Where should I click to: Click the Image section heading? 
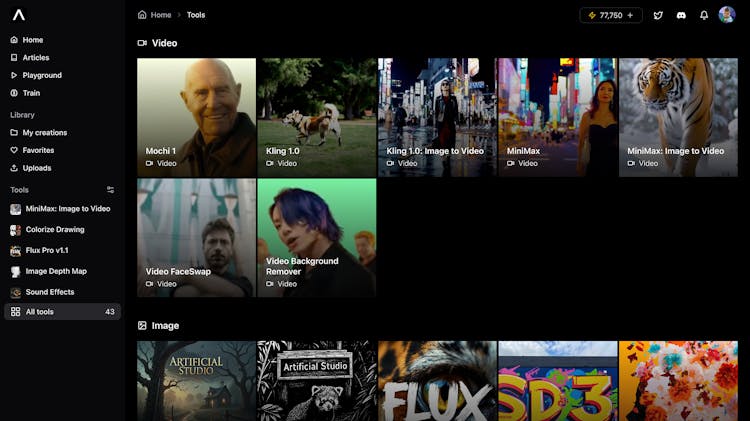pyautogui.click(x=165, y=326)
